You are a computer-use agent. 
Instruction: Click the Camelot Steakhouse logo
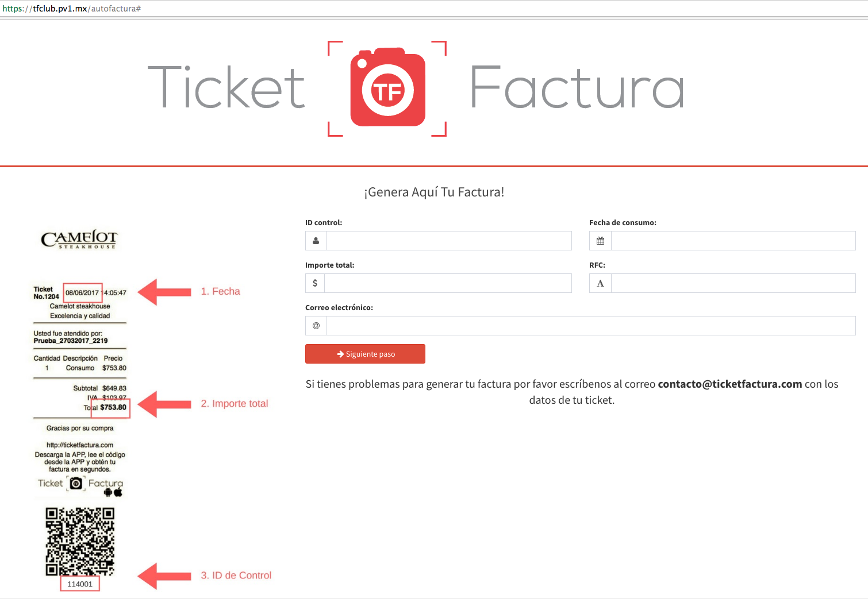pos(79,239)
